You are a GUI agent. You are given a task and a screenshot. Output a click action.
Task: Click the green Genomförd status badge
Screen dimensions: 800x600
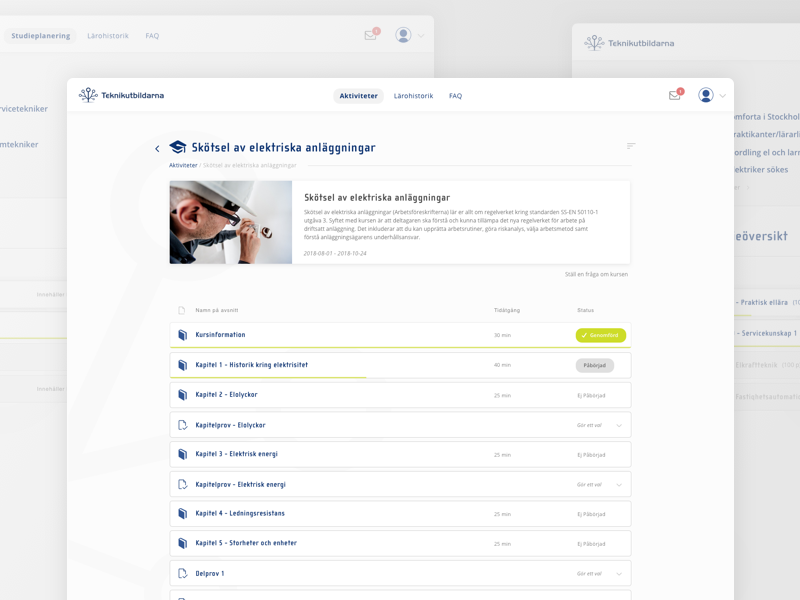[x=601, y=335]
